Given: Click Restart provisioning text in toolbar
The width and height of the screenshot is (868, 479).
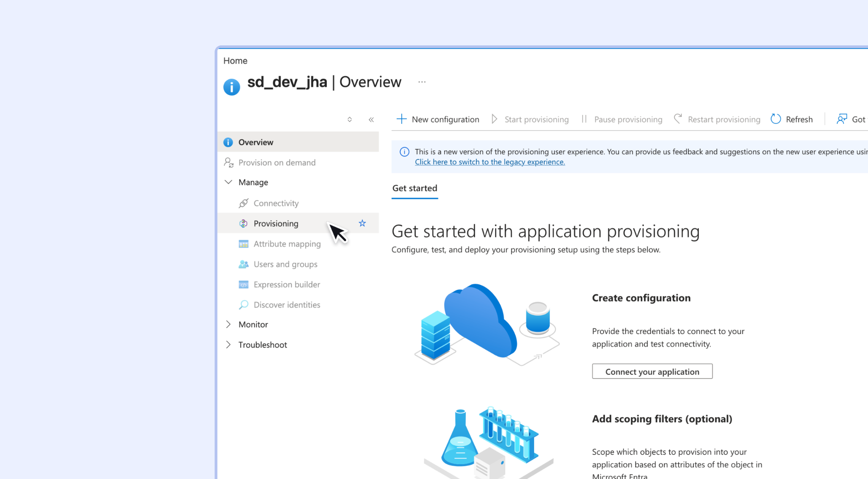Looking at the screenshot, I should pos(724,120).
